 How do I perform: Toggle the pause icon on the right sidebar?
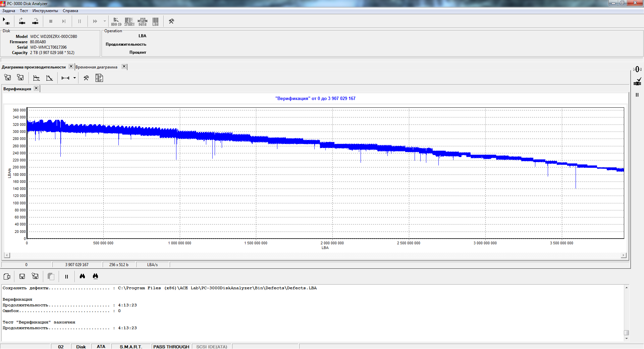point(637,95)
